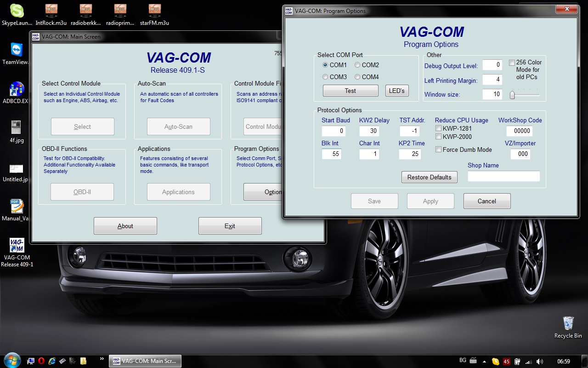
Task: Click the WorkShop Code field
Action: coord(520,131)
